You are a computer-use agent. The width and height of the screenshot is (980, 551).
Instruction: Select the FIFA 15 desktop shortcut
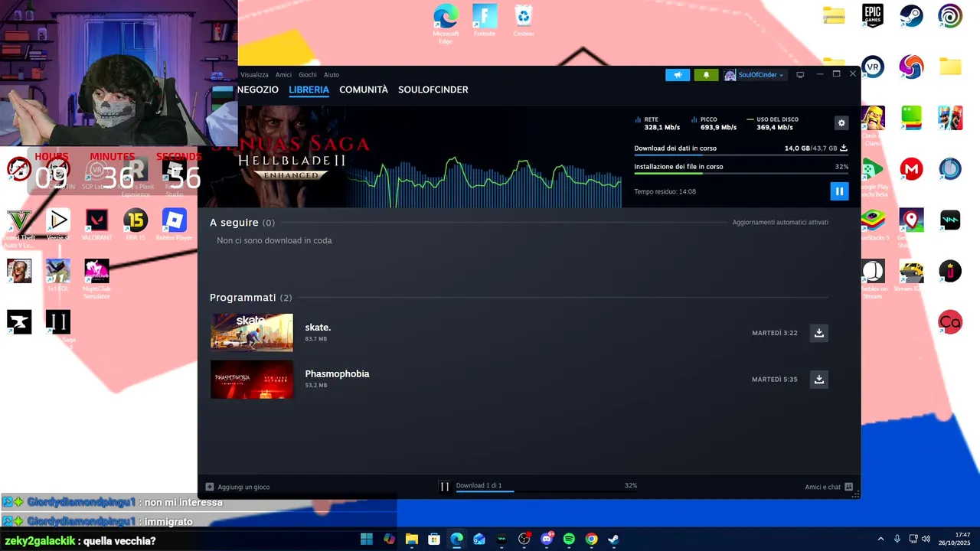pos(136,224)
